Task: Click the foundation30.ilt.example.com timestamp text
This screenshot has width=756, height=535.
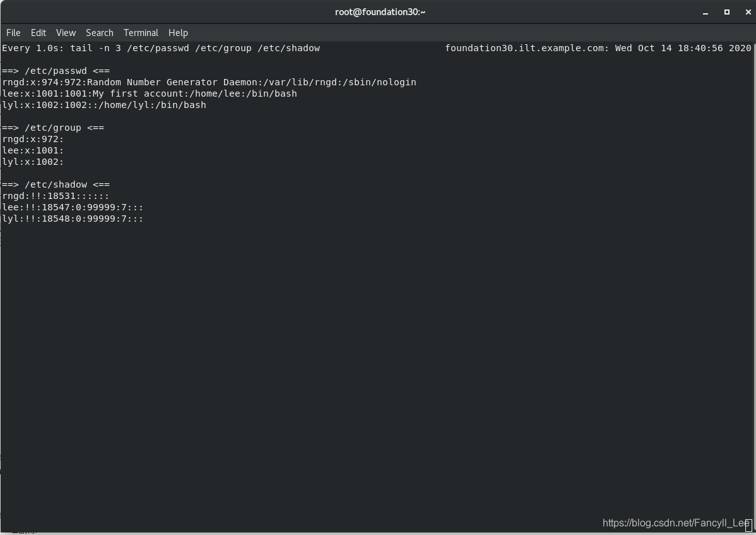Action: [598, 48]
